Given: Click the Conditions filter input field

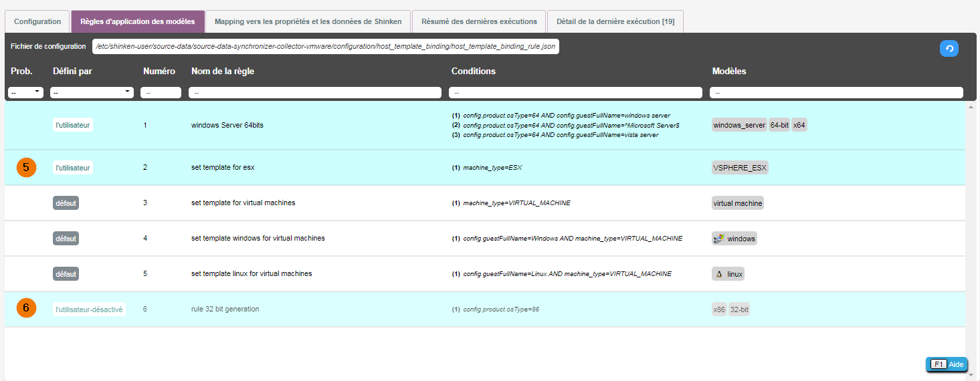Looking at the screenshot, I should tap(575, 93).
